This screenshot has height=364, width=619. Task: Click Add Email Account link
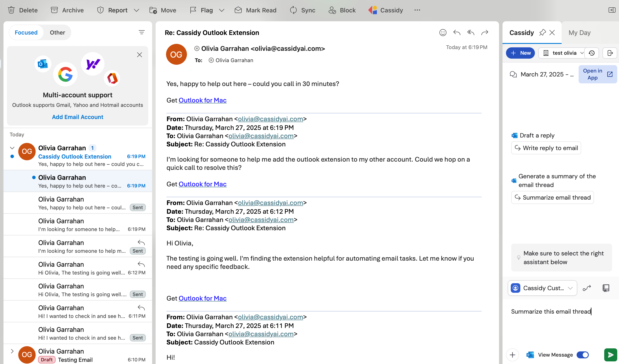click(78, 117)
